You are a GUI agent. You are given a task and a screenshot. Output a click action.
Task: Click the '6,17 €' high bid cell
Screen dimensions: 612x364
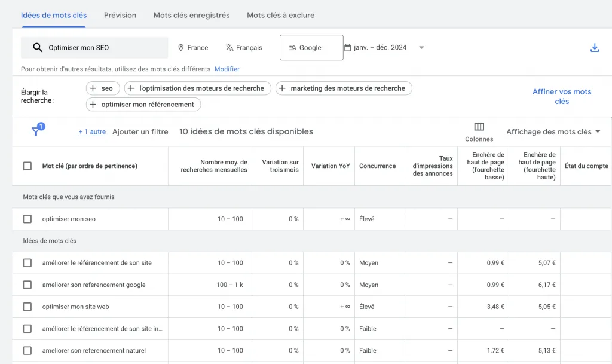pos(547,285)
